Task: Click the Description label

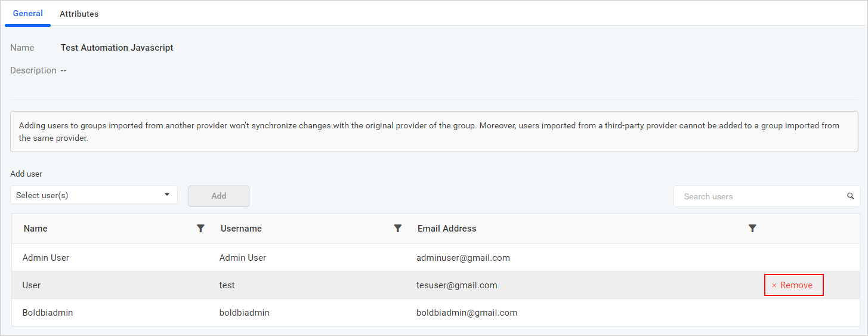Action: point(33,70)
